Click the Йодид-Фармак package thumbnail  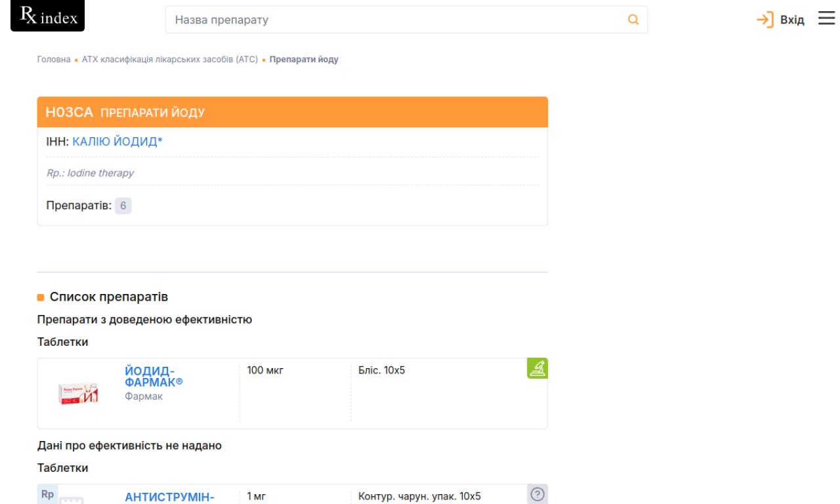pyautogui.click(x=78, y=393)
